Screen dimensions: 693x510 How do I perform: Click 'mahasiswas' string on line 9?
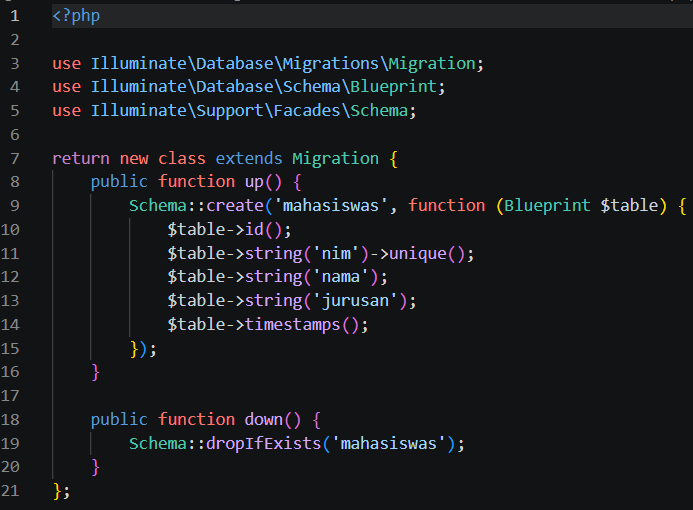point(331,206)
